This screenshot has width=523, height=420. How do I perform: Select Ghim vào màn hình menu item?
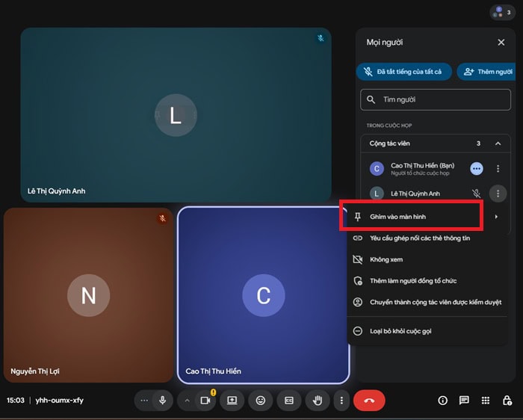427,217
